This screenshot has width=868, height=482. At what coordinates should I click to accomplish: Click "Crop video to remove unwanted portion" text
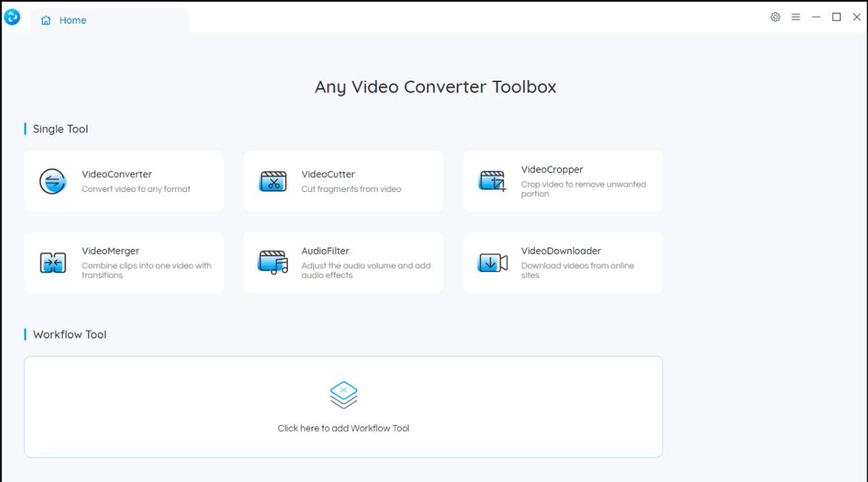pos(583,189)
